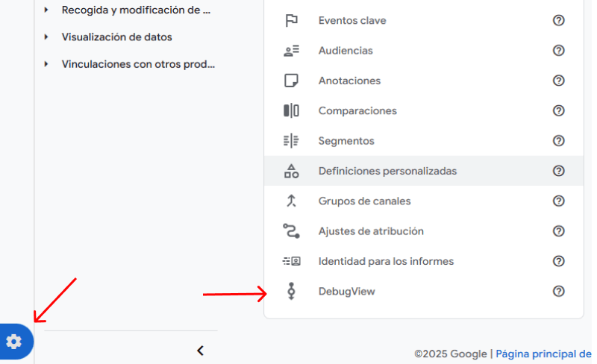Open help for Identidad para los informes
Viewport: 597px width, 364px height.
click(x=558, y=261)
